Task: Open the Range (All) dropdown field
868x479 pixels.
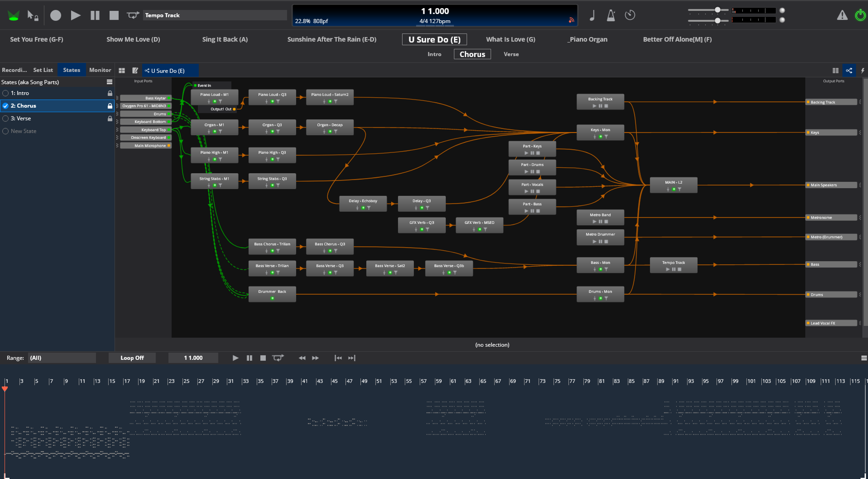Action: pyautogui.click(x=62, y=358)
